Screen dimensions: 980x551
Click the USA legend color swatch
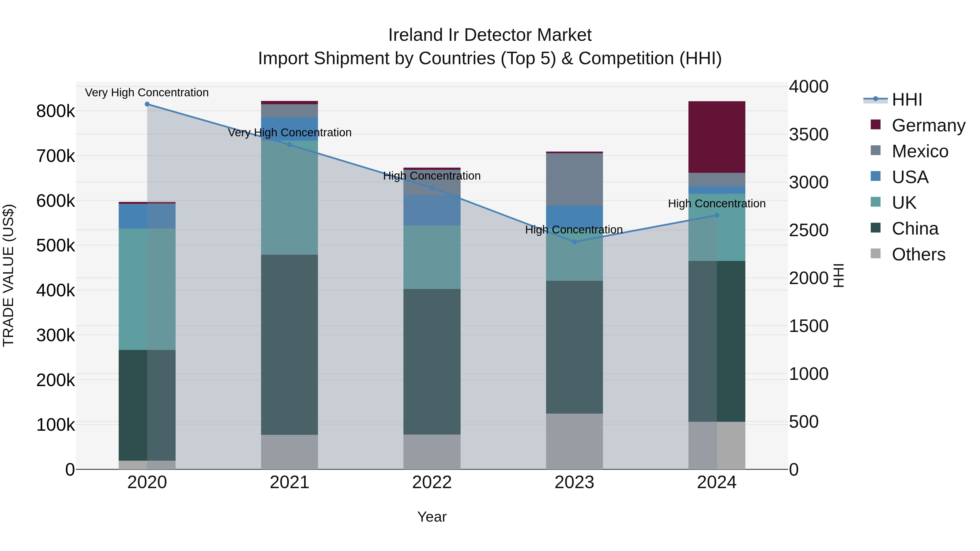[x=875, y=176]
